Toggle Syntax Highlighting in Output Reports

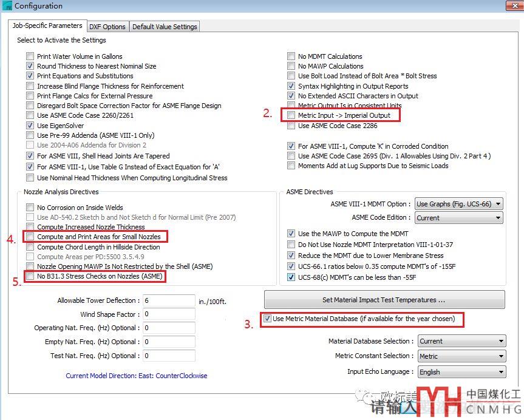(x=291, y=86)
